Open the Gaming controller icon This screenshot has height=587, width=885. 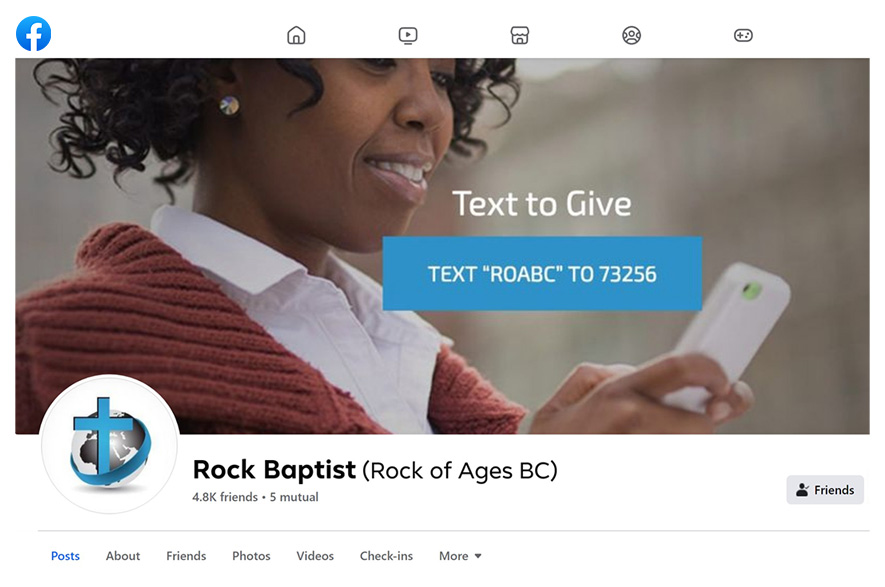pos(743,35)
